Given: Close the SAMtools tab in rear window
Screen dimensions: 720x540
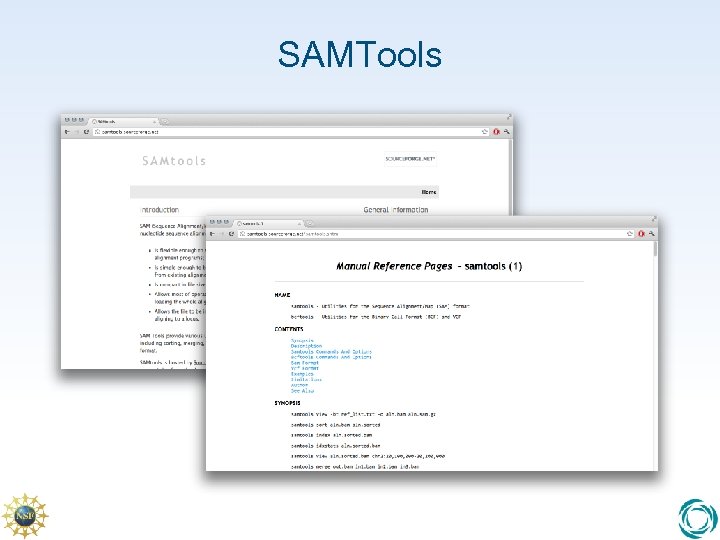Looking at the screenshot, I should click(x=154, y=122).
